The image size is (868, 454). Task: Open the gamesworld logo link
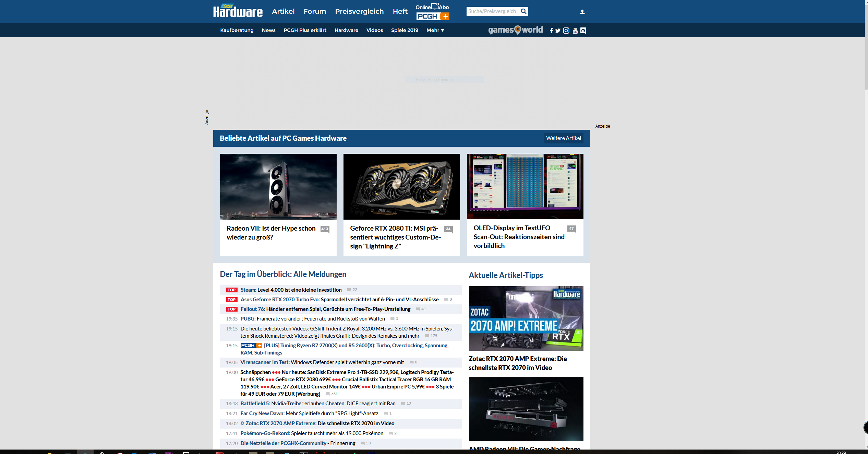pyautogui.click(x=515, y=30)
